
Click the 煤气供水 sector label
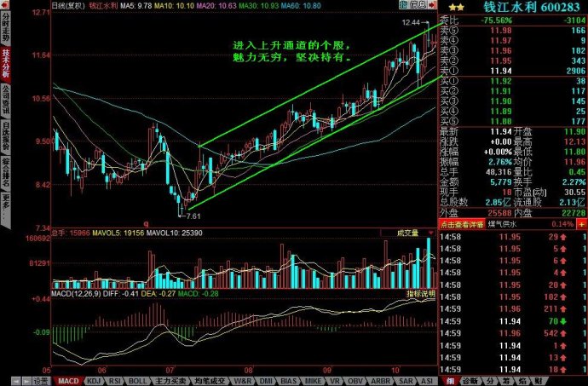coord(502,225)
